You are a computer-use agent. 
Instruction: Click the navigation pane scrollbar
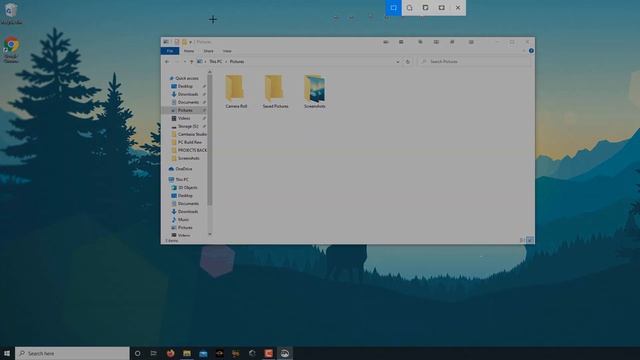(x=210, y=140)
